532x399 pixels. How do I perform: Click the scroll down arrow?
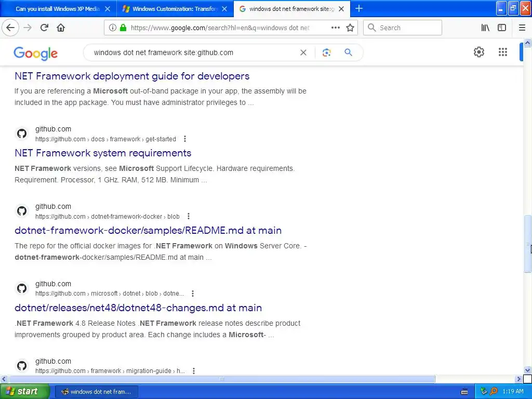[527, 370]
